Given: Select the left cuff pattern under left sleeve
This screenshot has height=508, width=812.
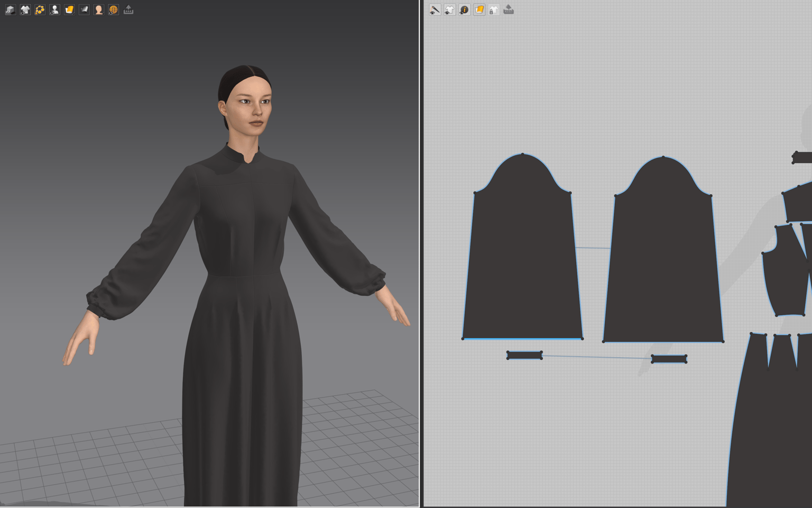Looking at the screenshot, I should [x=524, y=355].
